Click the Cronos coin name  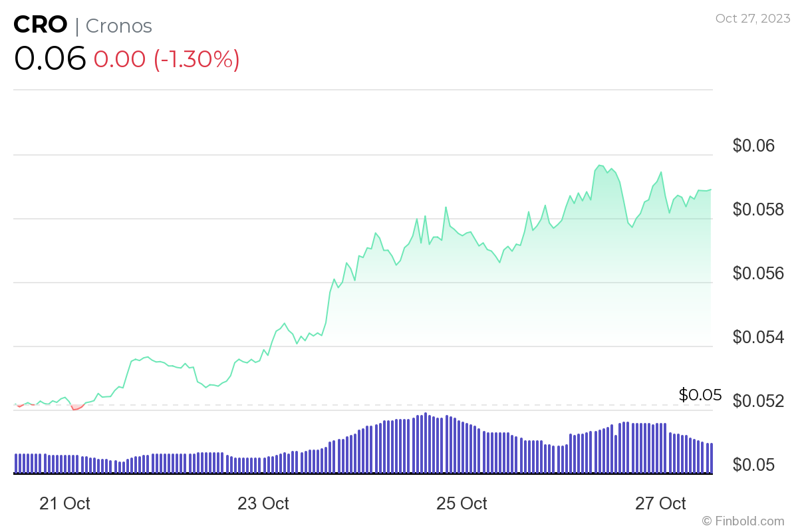pos(118,26)
